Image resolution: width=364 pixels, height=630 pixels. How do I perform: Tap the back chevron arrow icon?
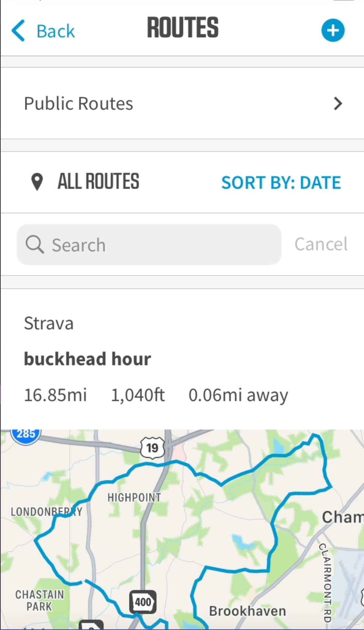(x=19, y=31)
